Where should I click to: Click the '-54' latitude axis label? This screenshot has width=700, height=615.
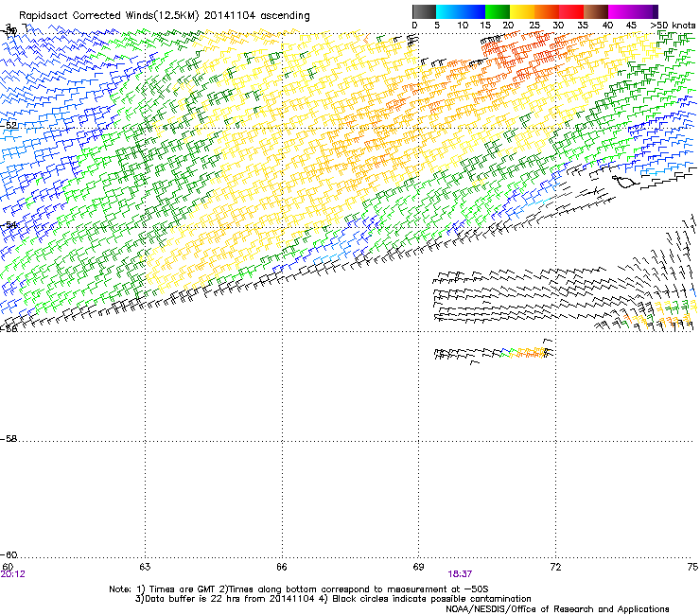pyautogui.click(x=9, y=224)
